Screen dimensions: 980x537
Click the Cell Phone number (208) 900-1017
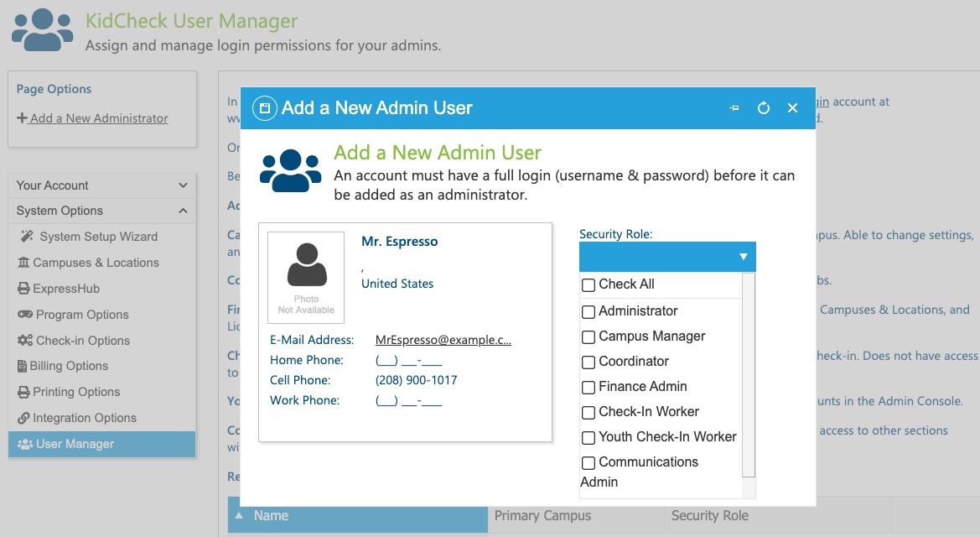417,380
